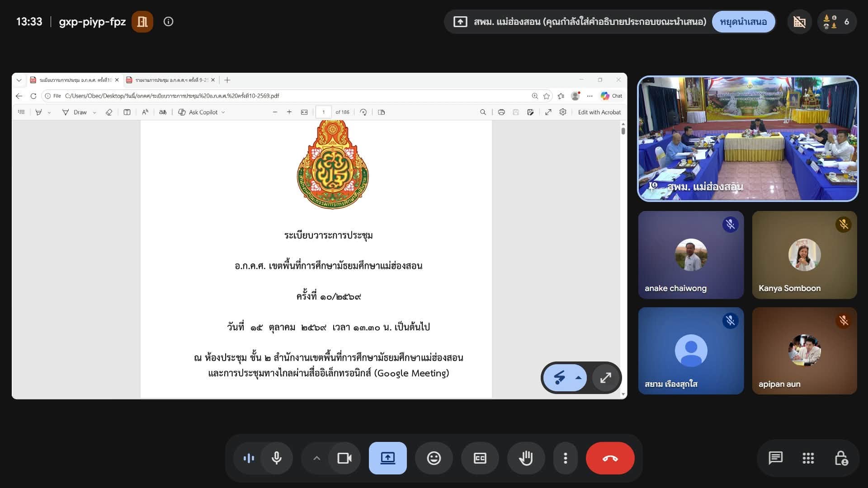The image size is (868, 488).
Task: Open the caret menu beside the blue annotation button
Action: click(579, 378)
